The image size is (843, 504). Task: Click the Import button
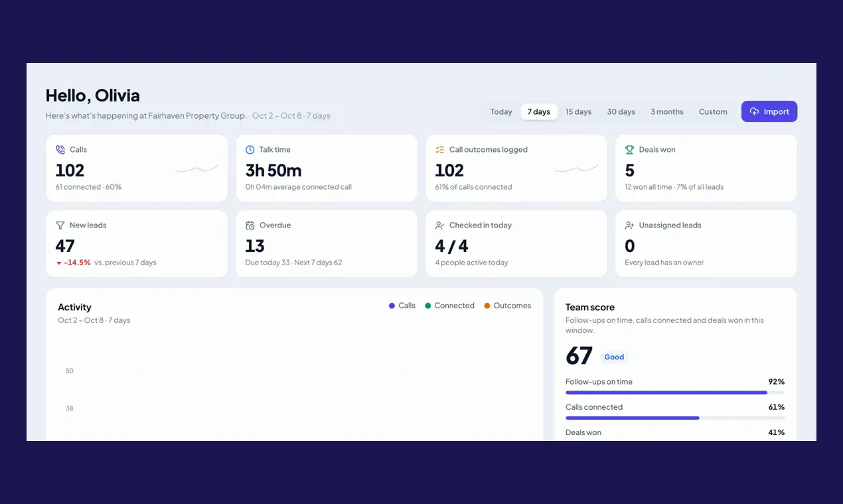pos(769,111)
